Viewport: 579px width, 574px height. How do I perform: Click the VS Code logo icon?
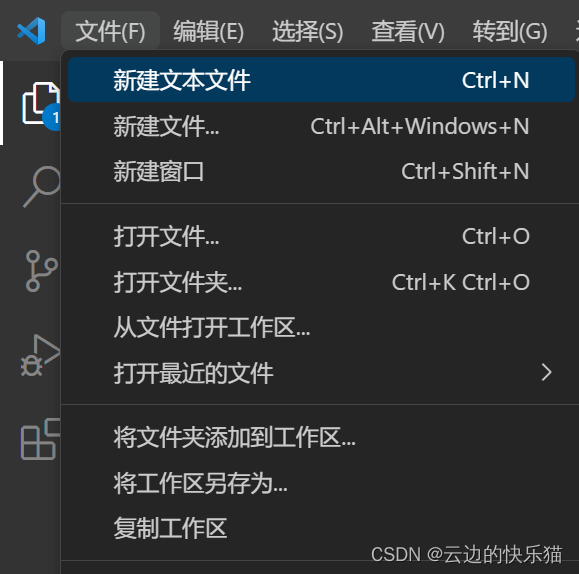tap(31, 31)
